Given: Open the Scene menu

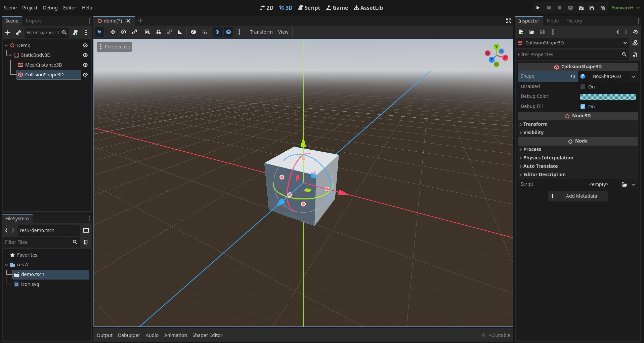Looking at the screenshot, I should [10, 7].
